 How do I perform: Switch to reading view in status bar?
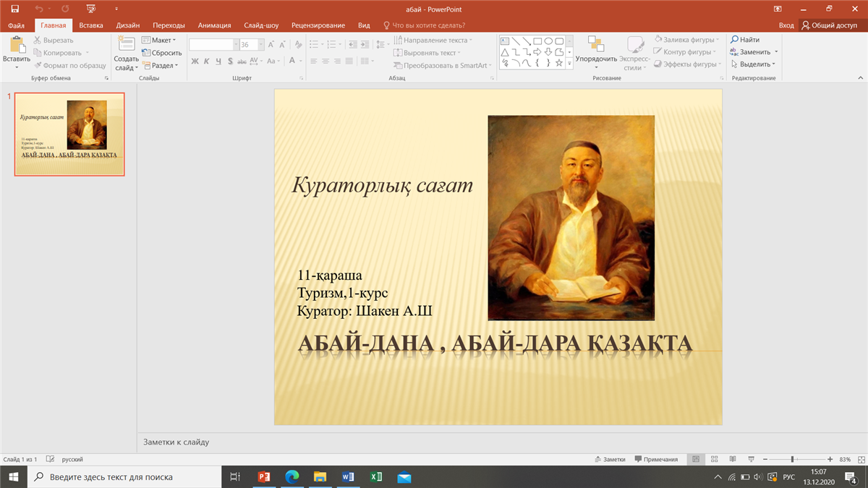point(733,459)
